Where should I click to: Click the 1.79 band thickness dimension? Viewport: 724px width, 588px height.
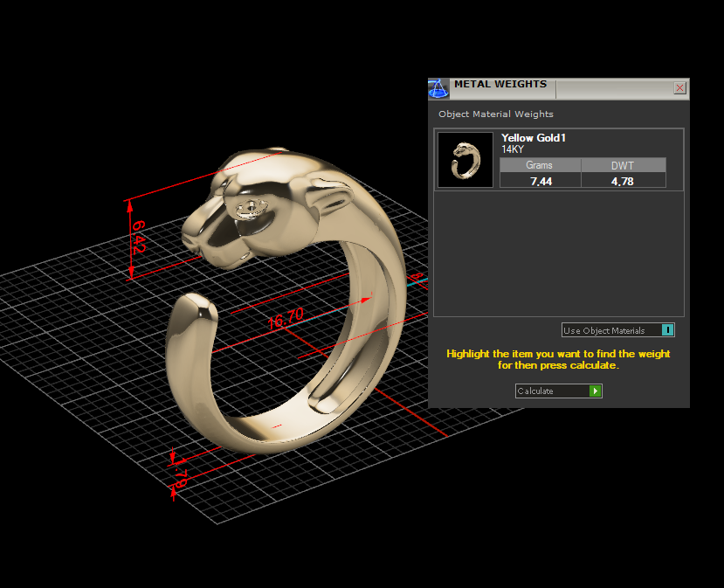tap(180, 472)
